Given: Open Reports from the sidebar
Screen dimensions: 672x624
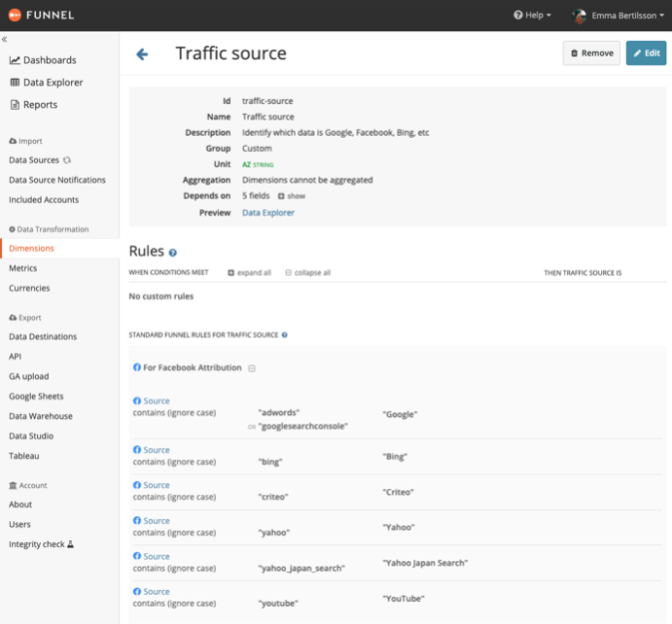Looking at the screenshot, I should pyautogui.click(x=33, y=105).
